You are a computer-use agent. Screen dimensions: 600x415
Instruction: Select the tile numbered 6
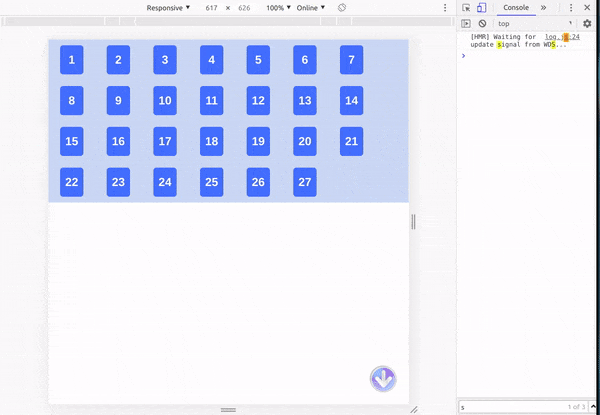(305, 60)
